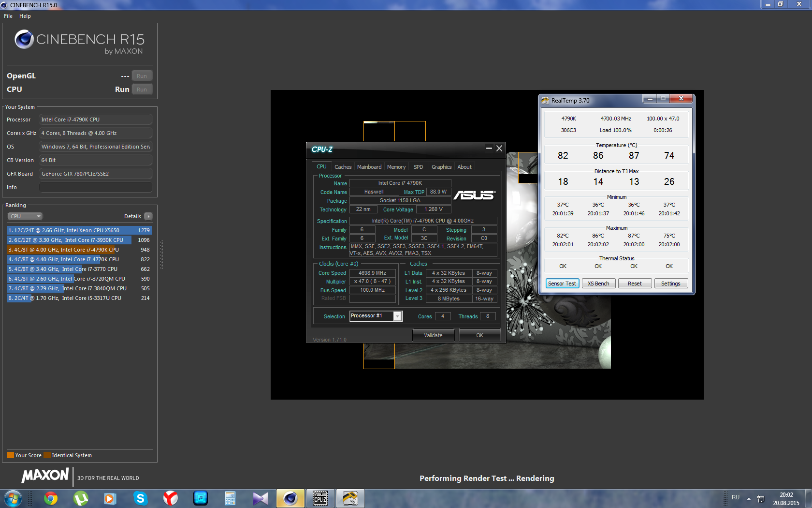Expand the ranking Details arrow
The height and width of the screenshot is (508, 812).
148,216
